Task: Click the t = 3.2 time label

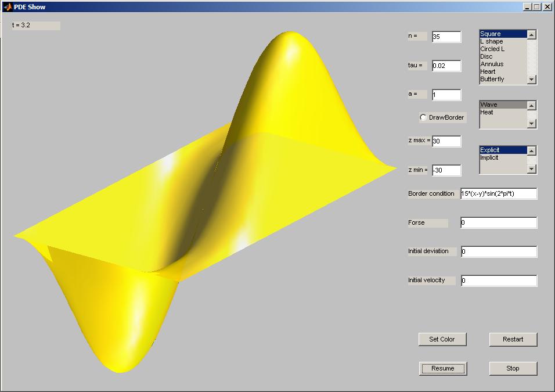Action: [x=36, y=25]
